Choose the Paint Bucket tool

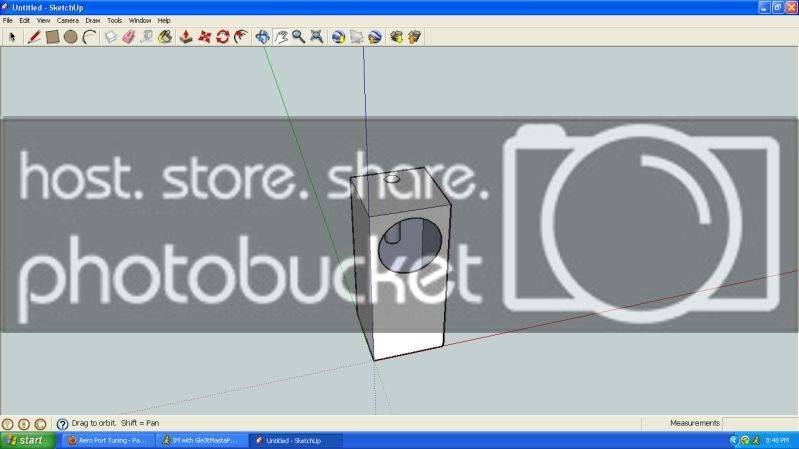click(165, 37)
